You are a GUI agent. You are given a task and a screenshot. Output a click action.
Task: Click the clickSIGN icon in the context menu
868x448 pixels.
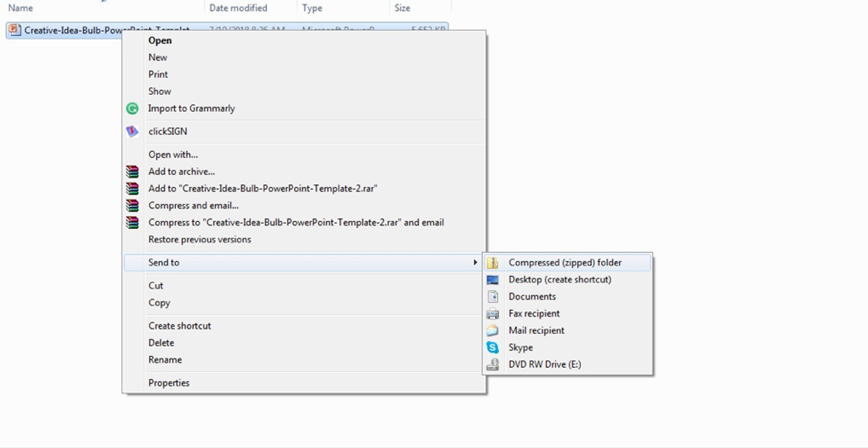coord(132,131)
